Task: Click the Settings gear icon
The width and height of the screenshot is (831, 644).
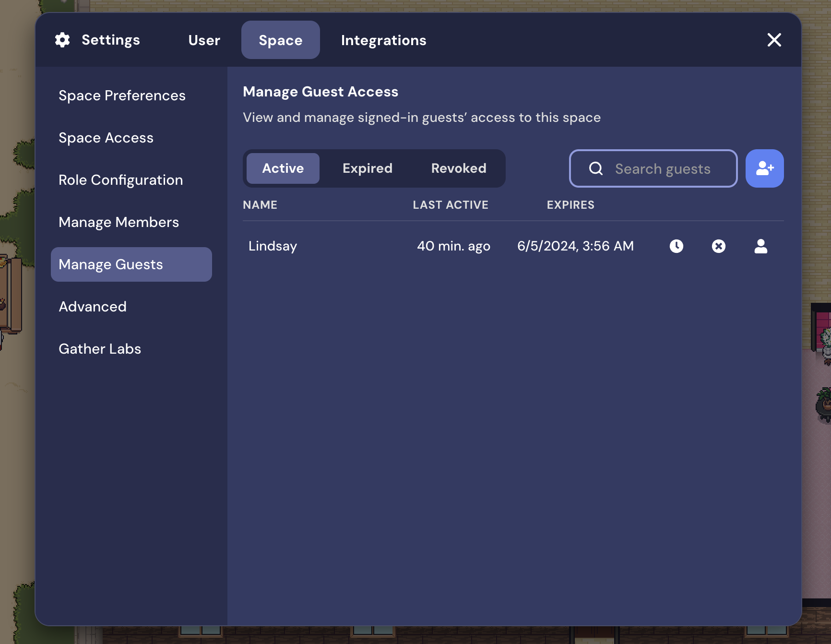Action: [62, 40]
